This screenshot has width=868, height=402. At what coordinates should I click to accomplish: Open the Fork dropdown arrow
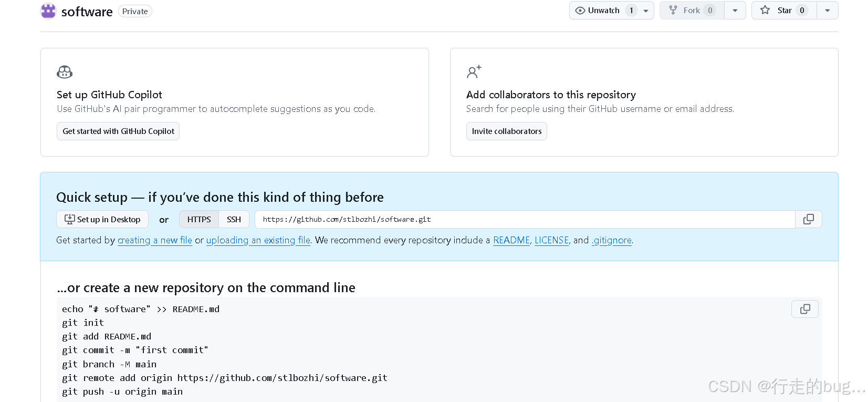tap(735, 11)
